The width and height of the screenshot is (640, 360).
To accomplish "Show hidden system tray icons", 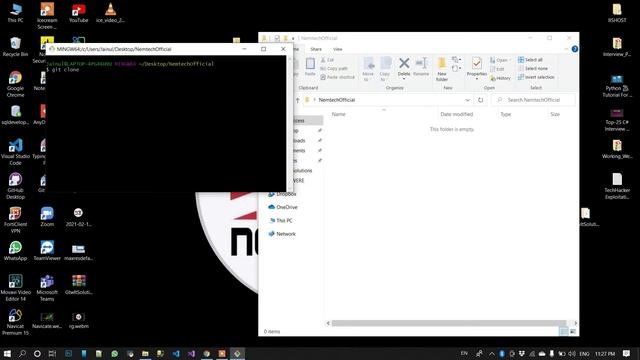I will point(491,353).
